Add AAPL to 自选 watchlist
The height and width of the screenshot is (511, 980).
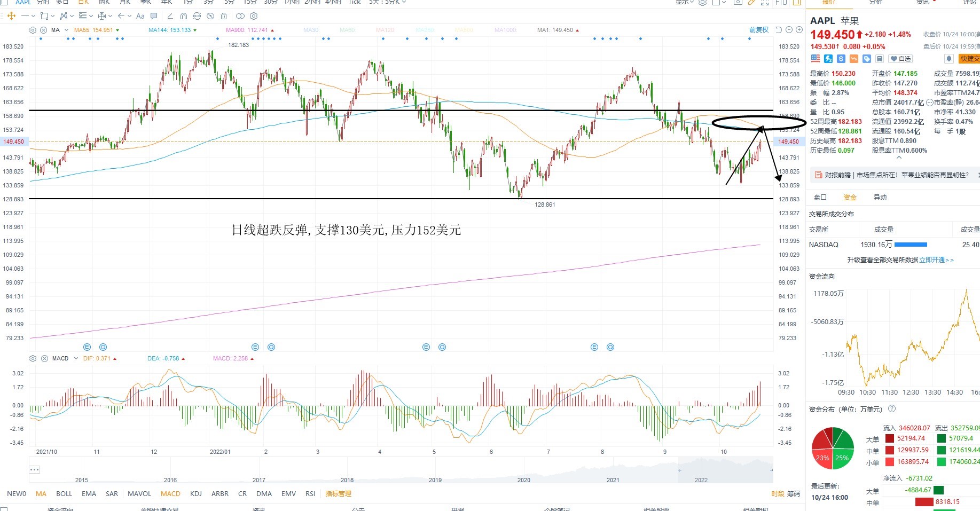900,59
